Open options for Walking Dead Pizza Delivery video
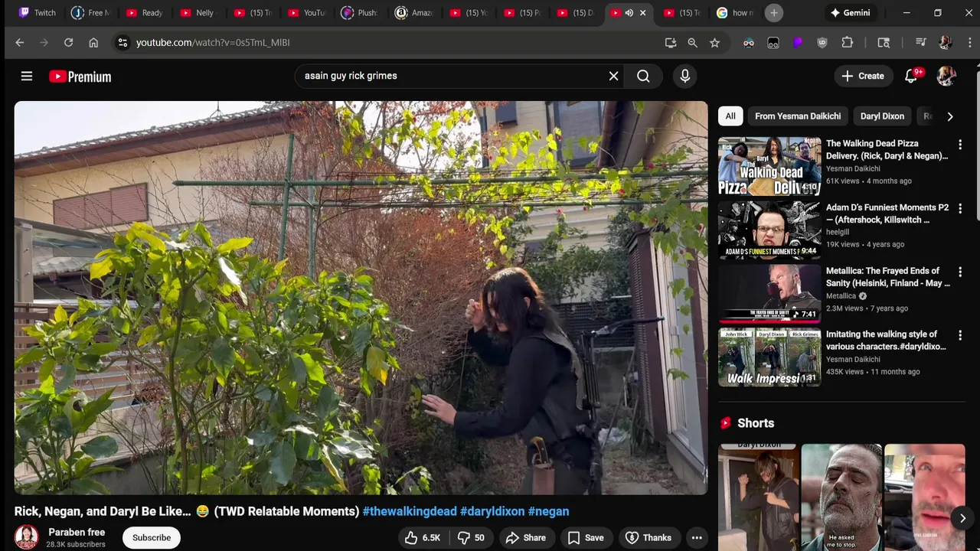Viewport: 980px width, 551px height. coord(960,145)
